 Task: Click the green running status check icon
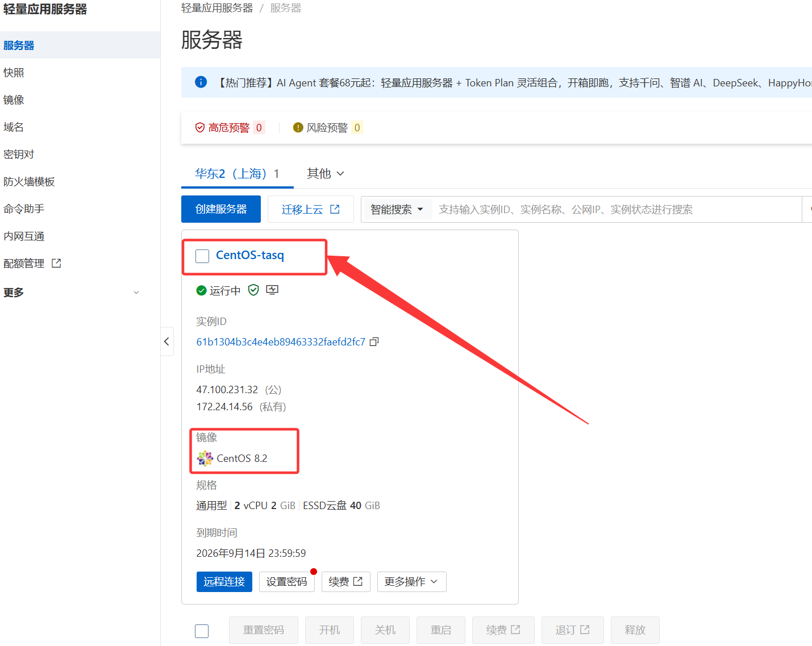tap(201, 290)
